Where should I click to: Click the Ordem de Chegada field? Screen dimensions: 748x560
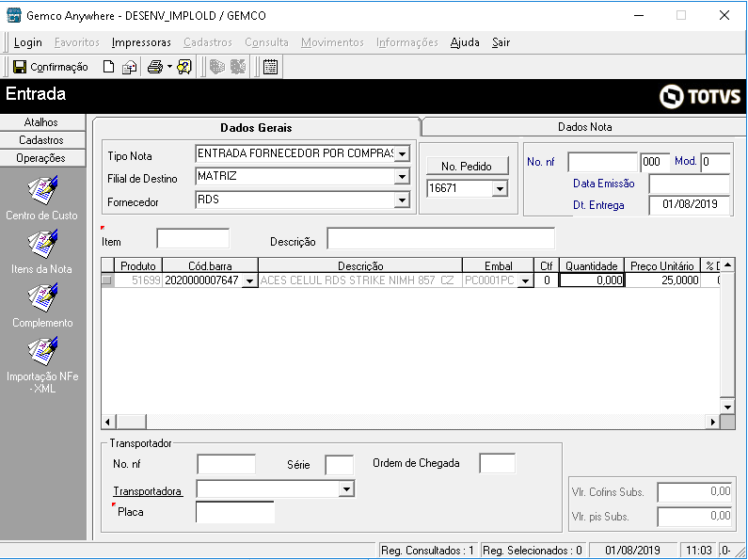[x=497, y=464]
